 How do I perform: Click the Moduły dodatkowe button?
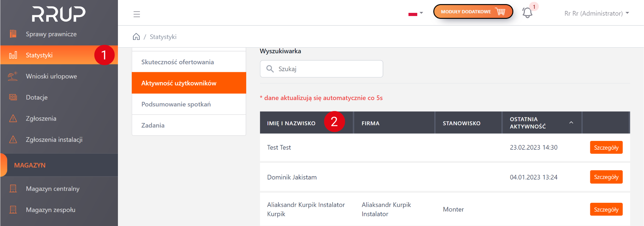pyautogui.click(x=473, y=12)
